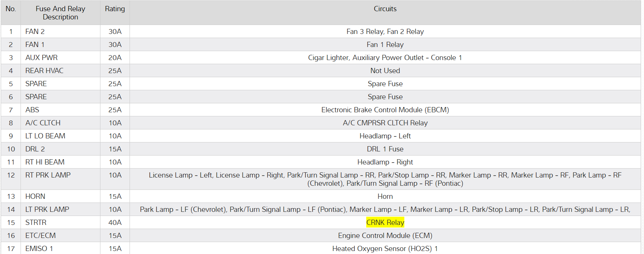This screenshot has width=644, height=254.
Task: Select the RT PRK LAMP fuse name
Action: pos(48,175)
